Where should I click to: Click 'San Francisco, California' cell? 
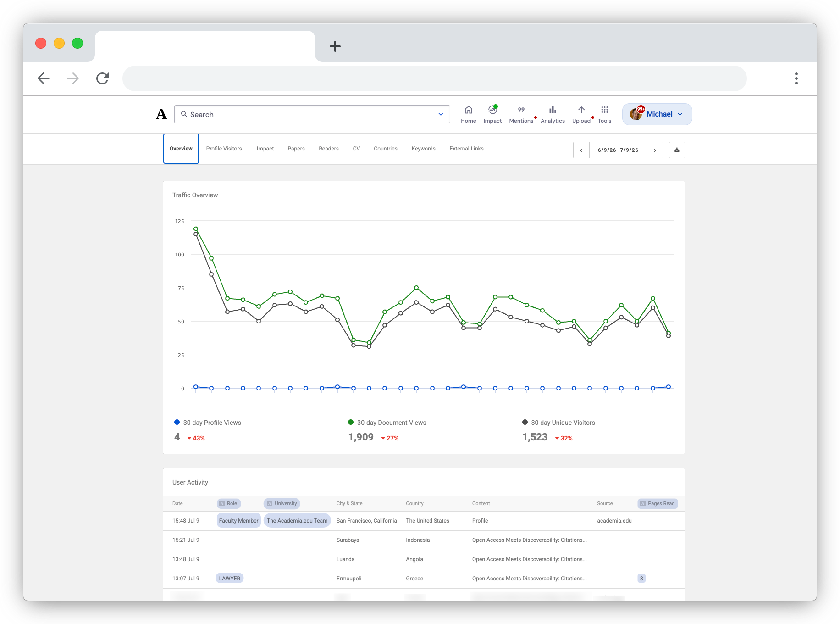[x=367, y=521]
